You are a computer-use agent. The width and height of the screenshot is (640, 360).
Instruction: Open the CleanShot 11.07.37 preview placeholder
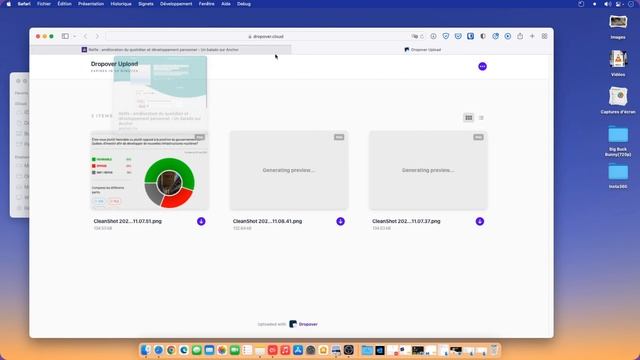pos(428,171)
